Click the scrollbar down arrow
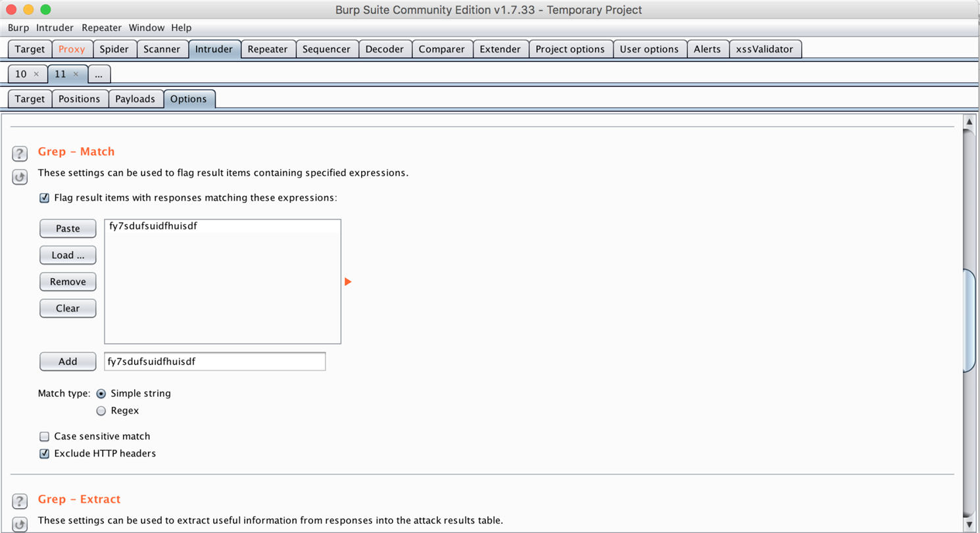 969,524
